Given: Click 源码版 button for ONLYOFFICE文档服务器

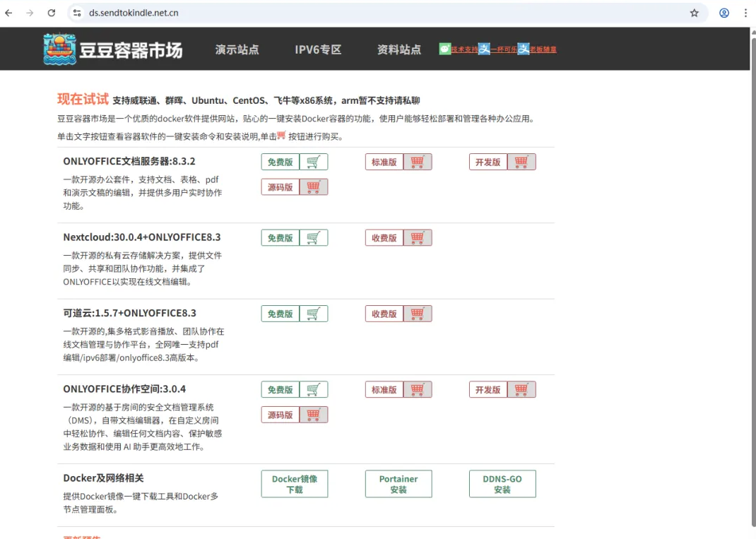Looking at the screenshot, I should [x=280, y=186].
